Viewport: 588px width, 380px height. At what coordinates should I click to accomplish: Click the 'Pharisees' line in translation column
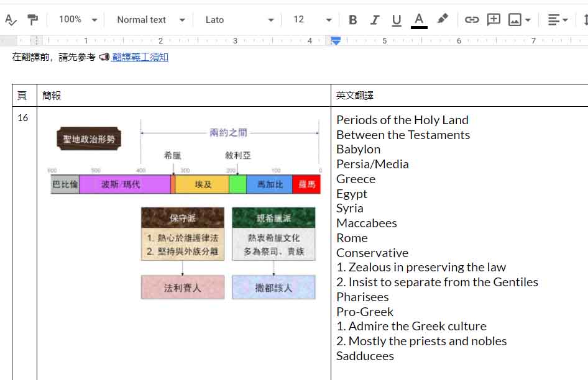pyautogui.click(x=362, y=297)
